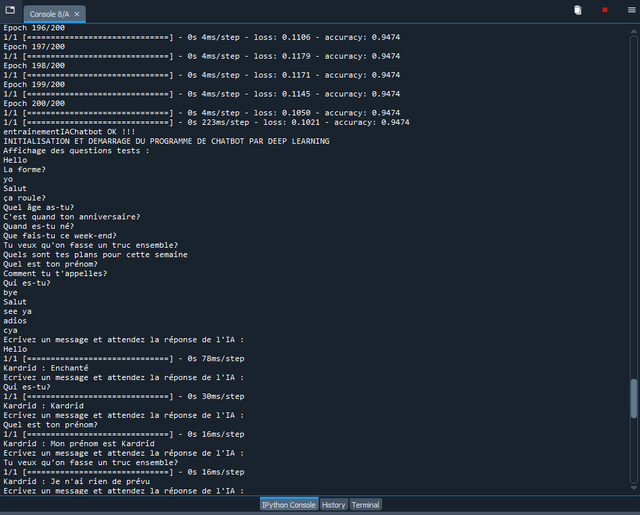Click 'Kardrid : Mon prénom est Kardrid'
Viewport: 640px width, 515px height.
[79, 444]
